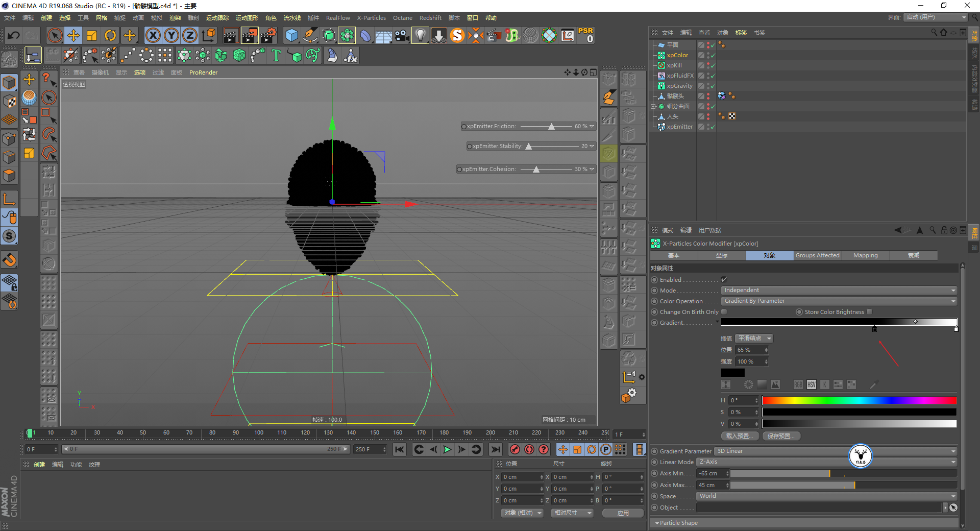Open the X-Particles menu

point(371,18)
